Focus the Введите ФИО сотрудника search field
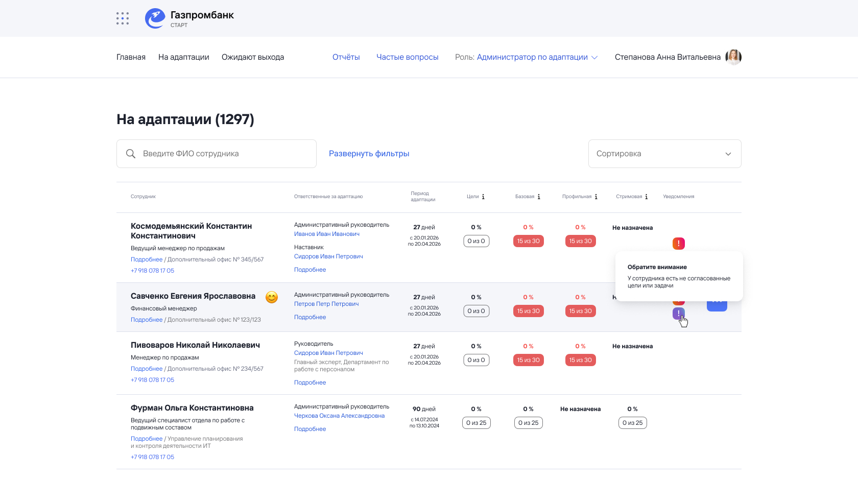The image size is (858, 504). (x=225, y=154)
